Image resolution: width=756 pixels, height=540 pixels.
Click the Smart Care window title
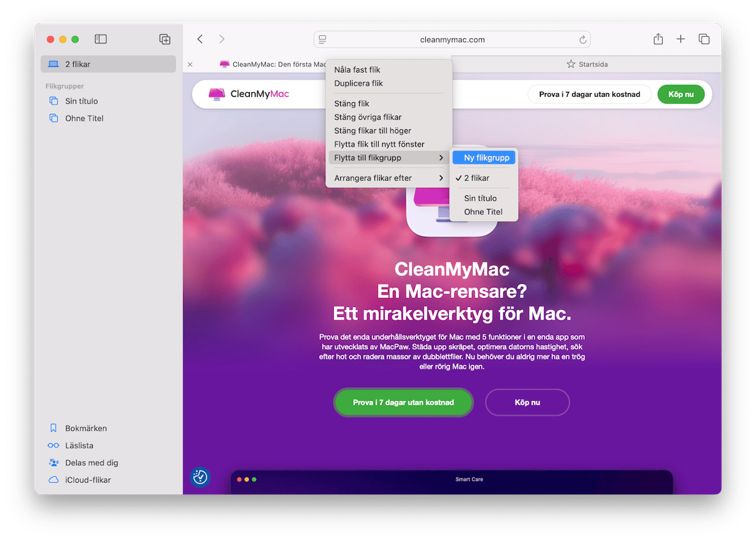[x=469, y=479]
